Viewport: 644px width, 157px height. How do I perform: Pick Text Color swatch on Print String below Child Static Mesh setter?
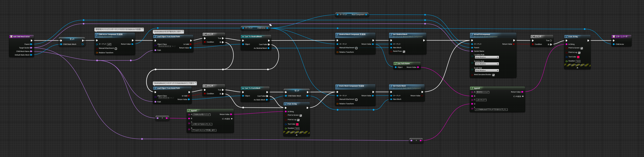coord(297,124)
